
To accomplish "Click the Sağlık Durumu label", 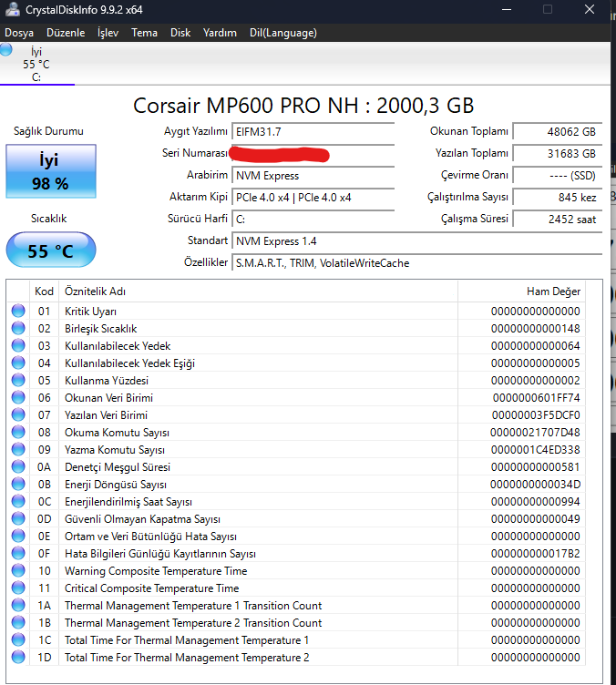I will 48,131.
